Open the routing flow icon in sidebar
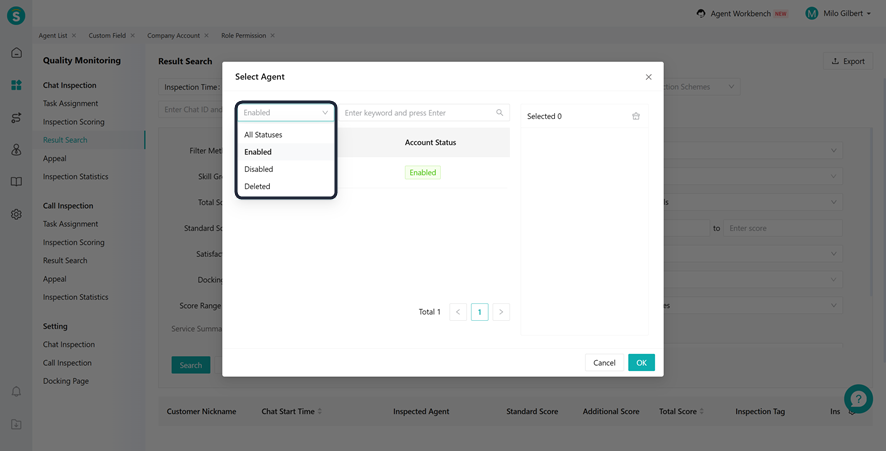886x451 pixels. coord(16,118)
